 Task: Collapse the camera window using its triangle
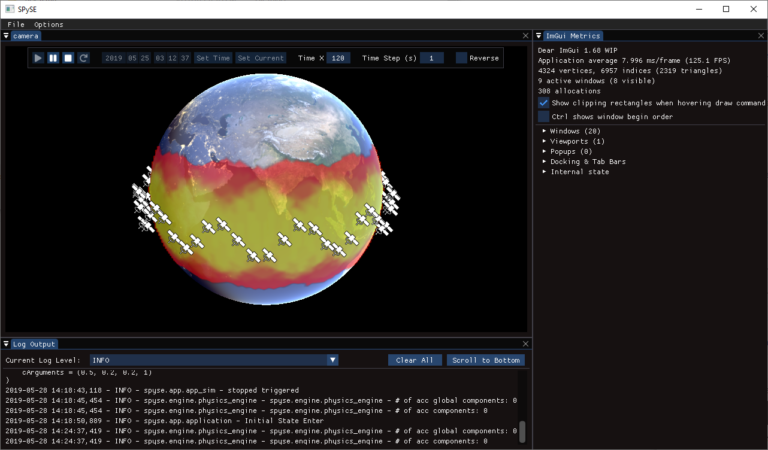6,36
